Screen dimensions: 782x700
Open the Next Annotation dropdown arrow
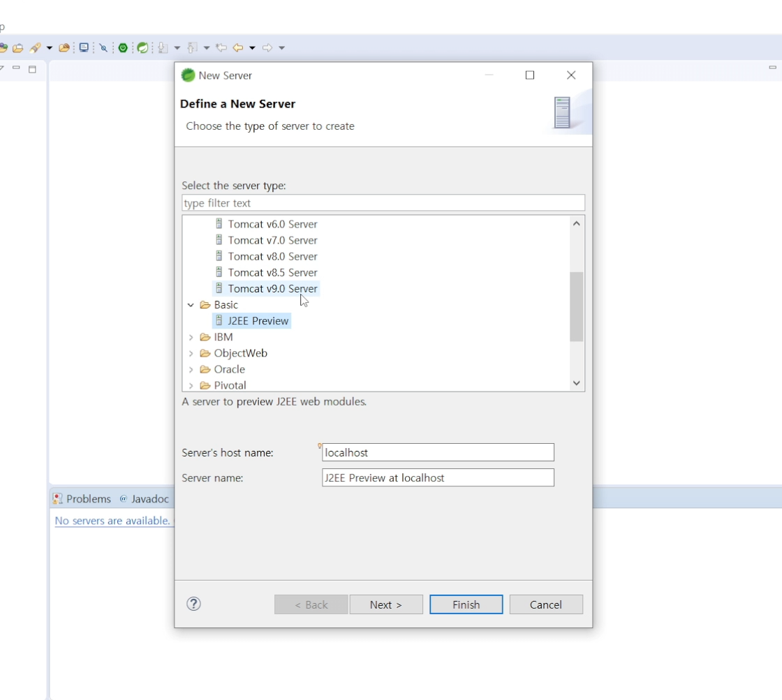177,48
